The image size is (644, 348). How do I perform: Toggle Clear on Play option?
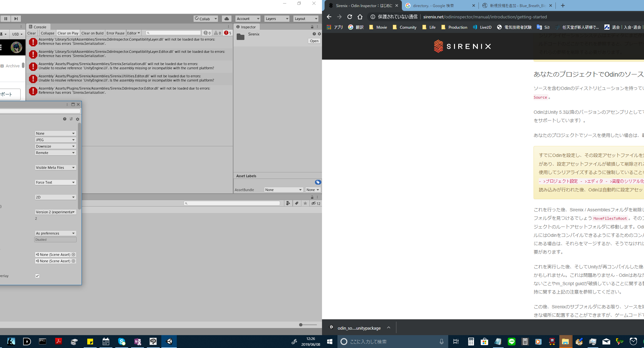point(68,33)
